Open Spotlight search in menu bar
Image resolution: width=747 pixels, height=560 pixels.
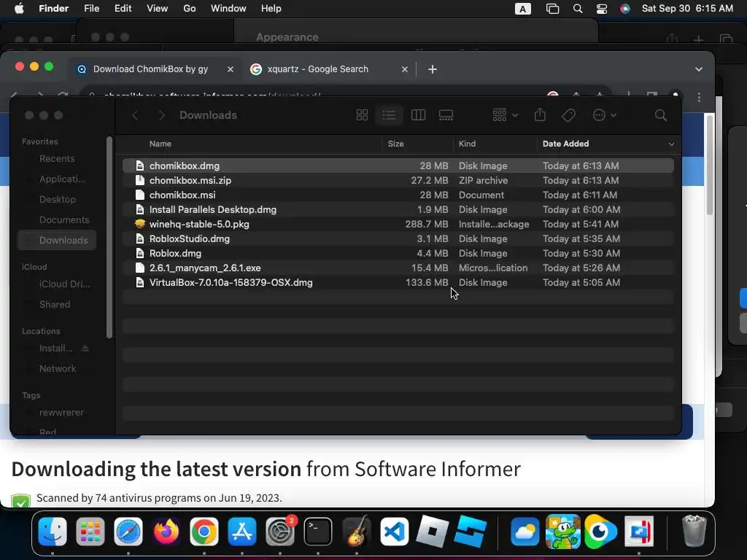(x=578, y=9)
